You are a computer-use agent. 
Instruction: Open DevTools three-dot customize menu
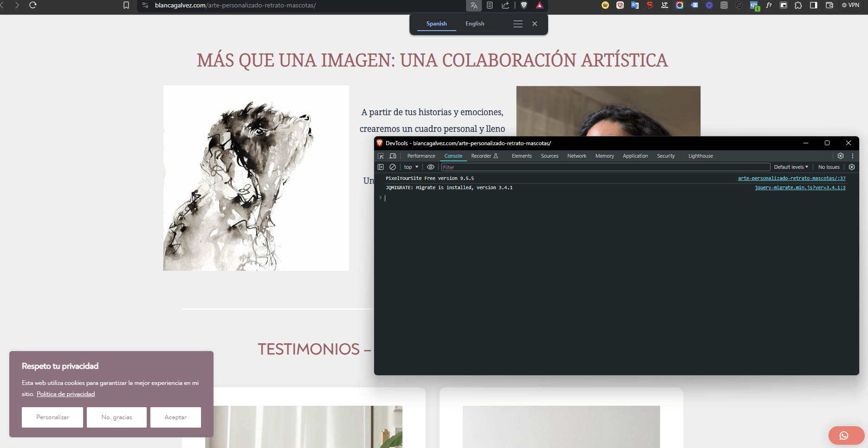click(853, 156)
